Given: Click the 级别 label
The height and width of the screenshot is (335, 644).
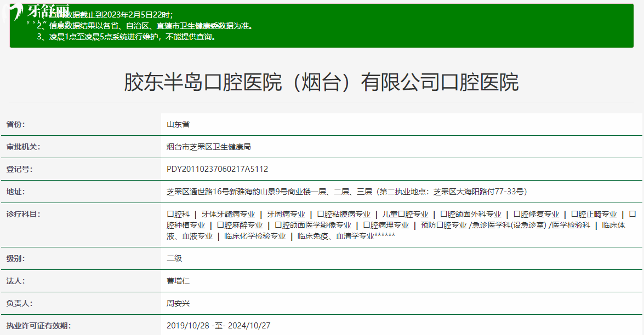Looking at the screenshot, I should pyautogui.click(x=15, y=259).
